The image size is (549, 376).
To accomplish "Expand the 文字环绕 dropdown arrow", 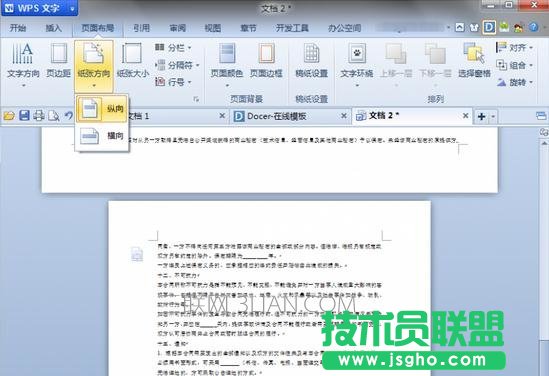I will pyautogui.click(x=357, y=85).
